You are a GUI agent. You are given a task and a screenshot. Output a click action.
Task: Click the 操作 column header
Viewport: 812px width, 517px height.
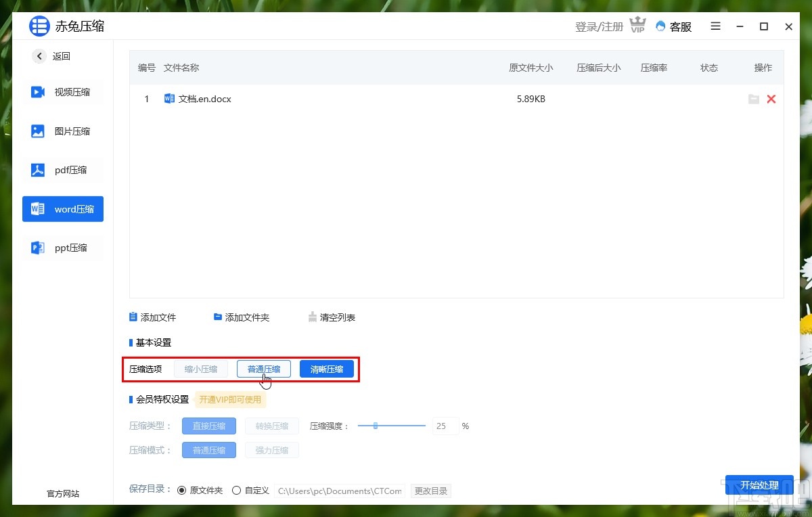pyautogui.click(x=763, y=68)
